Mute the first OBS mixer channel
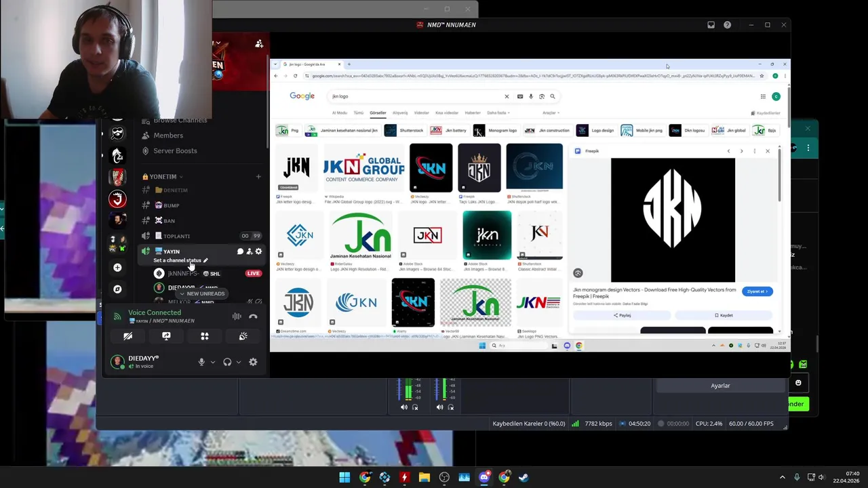The height and width of the screenshot is (488, 868). pyautogui.click(x=404, y=407)
